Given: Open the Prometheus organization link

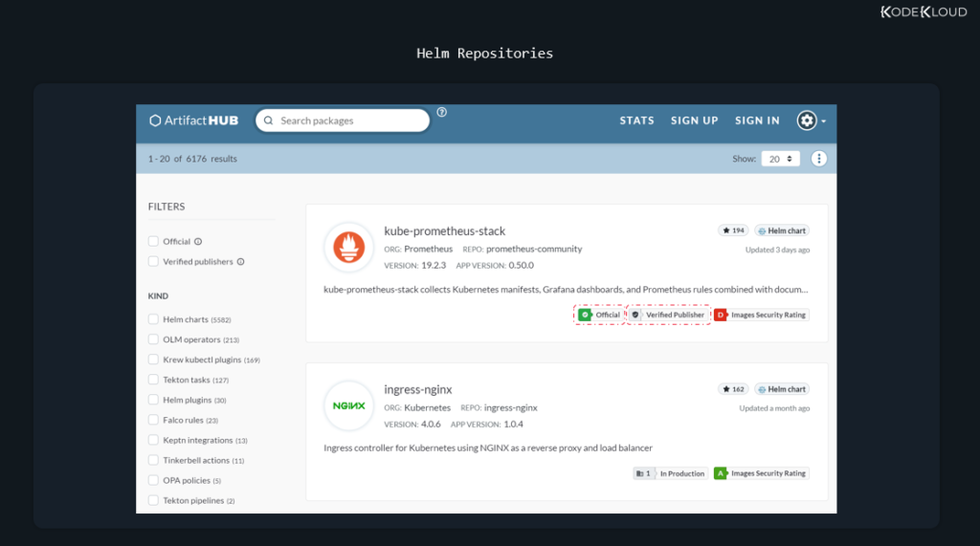Looking at the screenshot, I should click(428, 249).
